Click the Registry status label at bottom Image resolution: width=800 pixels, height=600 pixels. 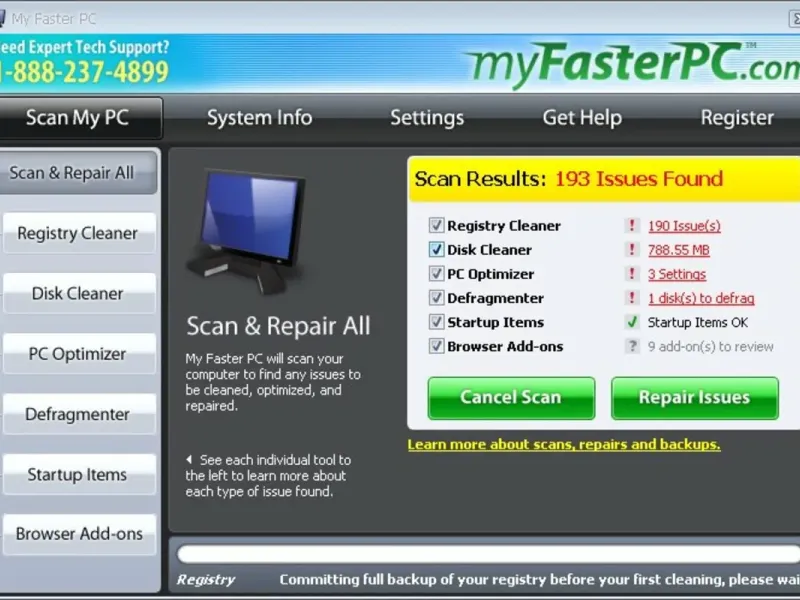(206, 580)
